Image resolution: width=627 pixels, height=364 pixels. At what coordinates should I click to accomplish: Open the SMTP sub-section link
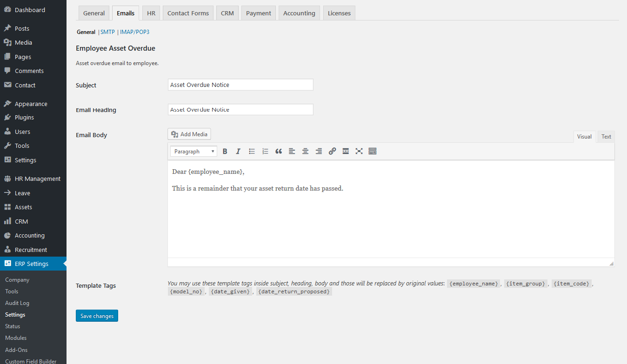pyautogui.click(x=107, y=32)
